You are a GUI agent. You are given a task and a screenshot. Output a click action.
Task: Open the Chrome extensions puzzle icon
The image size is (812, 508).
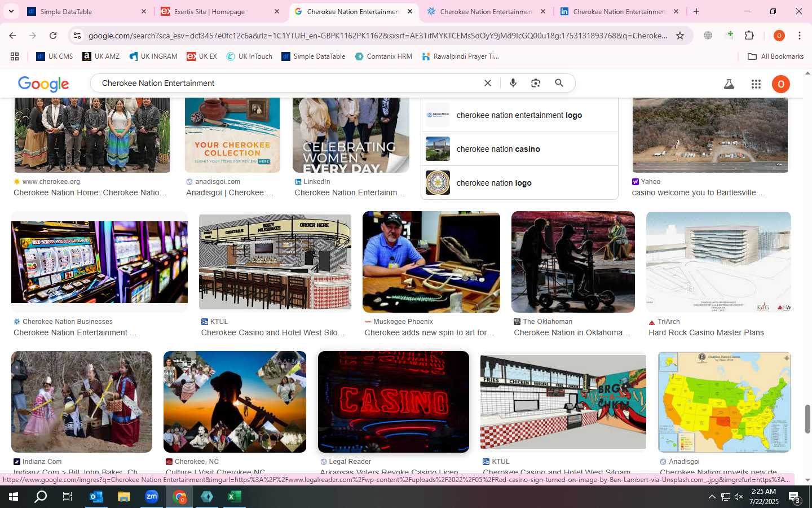(749, 36)
